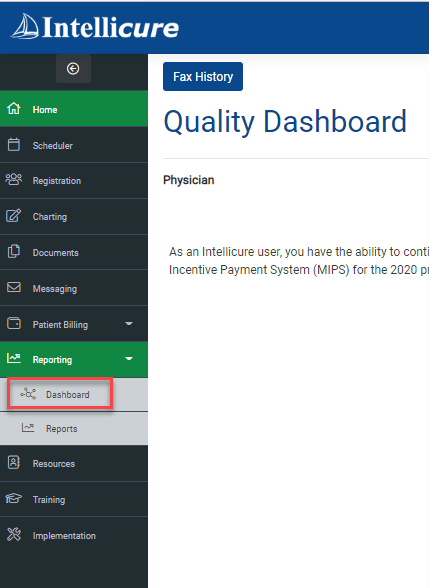This screenshot has width=429, height=588.
Task: Select Charting in the sidebar
Action: point(74,216)
